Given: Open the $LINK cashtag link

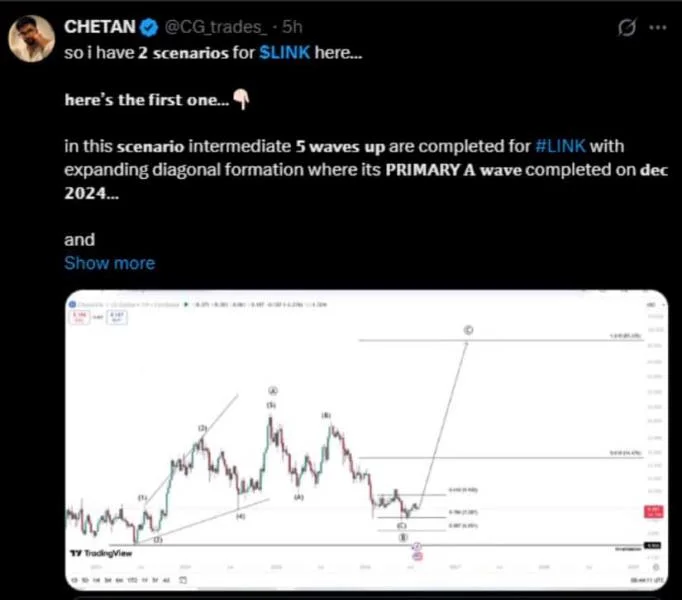Looking at the screenshot, I should (284, 53).
